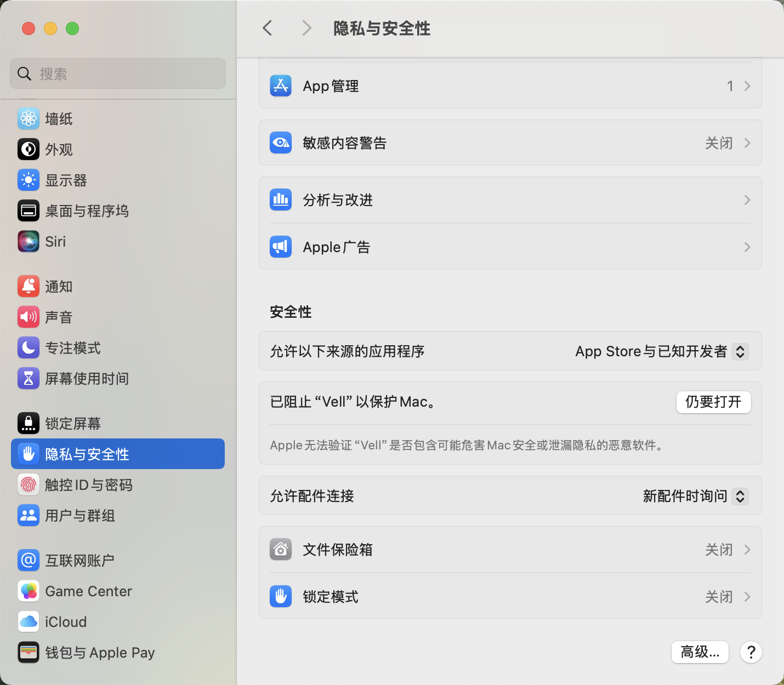Open the 显示器 display icon
The width and height of the screenshot is (784, 685).
(x=29, y=180)
